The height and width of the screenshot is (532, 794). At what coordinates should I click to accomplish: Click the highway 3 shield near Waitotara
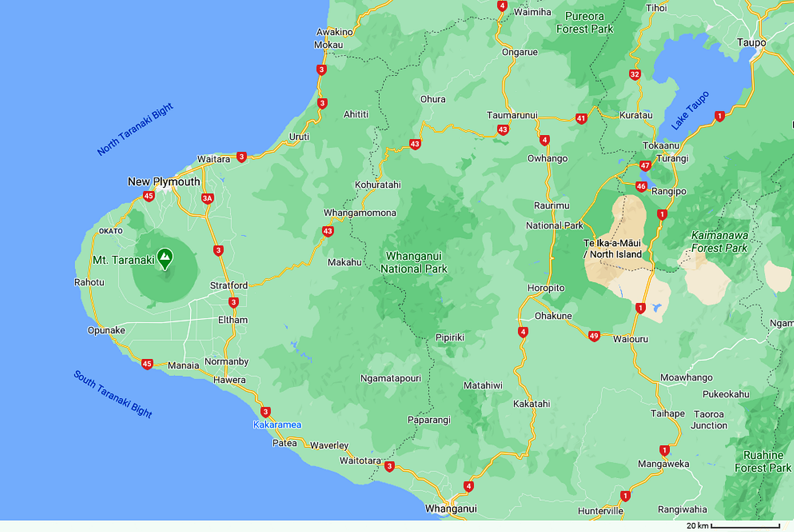389,466
